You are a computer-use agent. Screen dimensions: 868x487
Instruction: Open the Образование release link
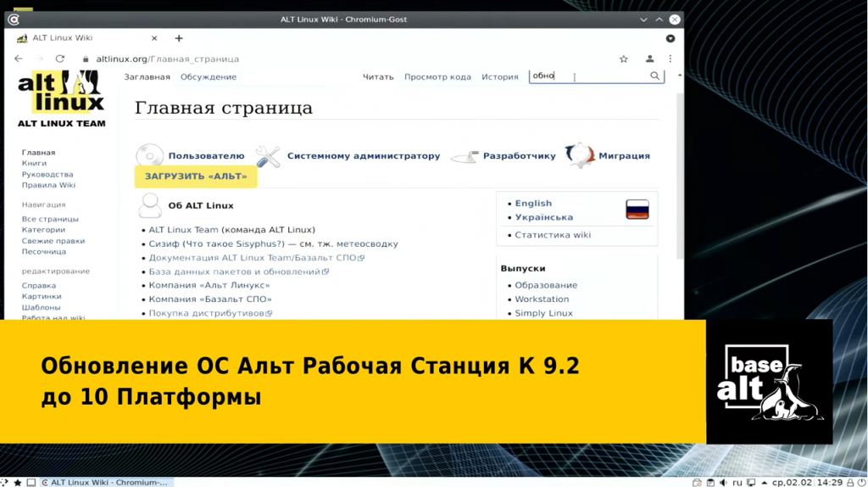click(546, 285)
